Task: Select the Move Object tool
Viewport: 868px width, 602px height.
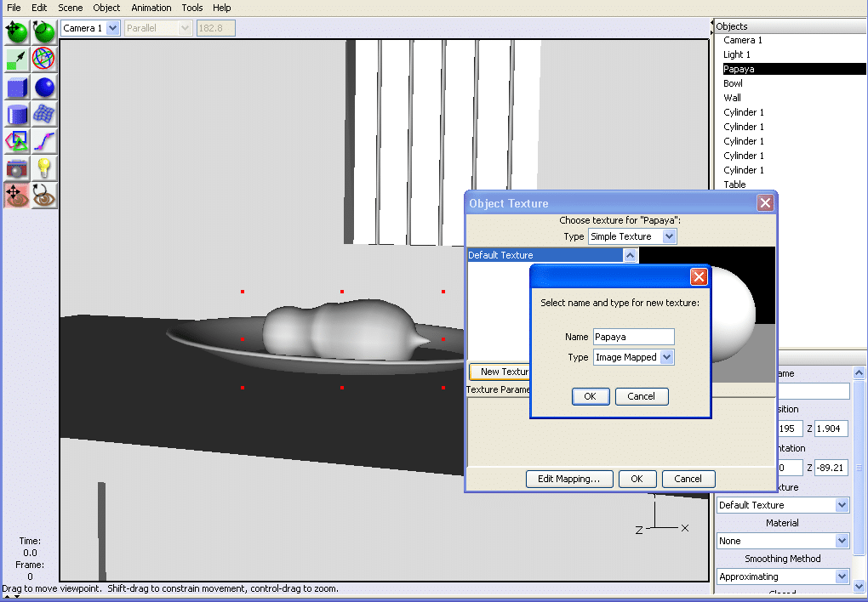Action: 17,32
